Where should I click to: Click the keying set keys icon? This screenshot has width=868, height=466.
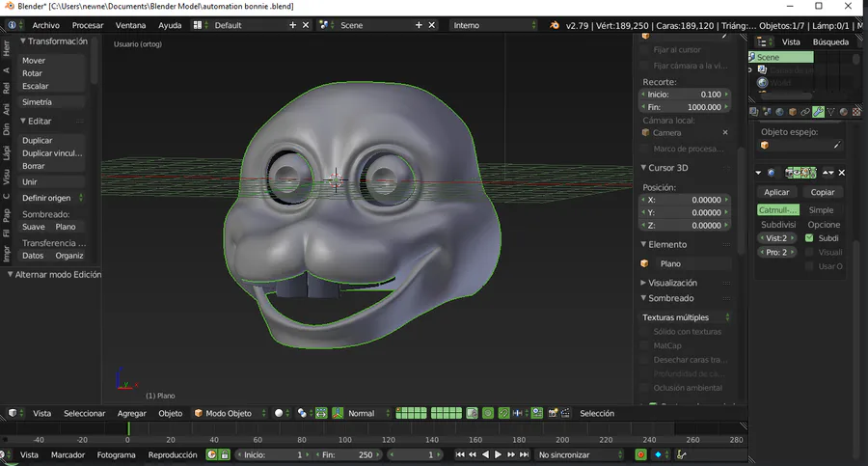coord(682,455)
